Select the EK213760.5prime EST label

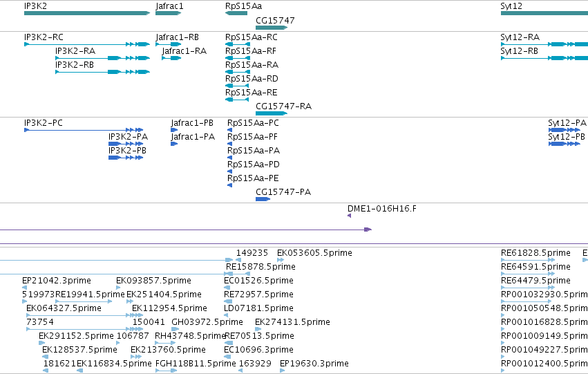click(168, 350)
